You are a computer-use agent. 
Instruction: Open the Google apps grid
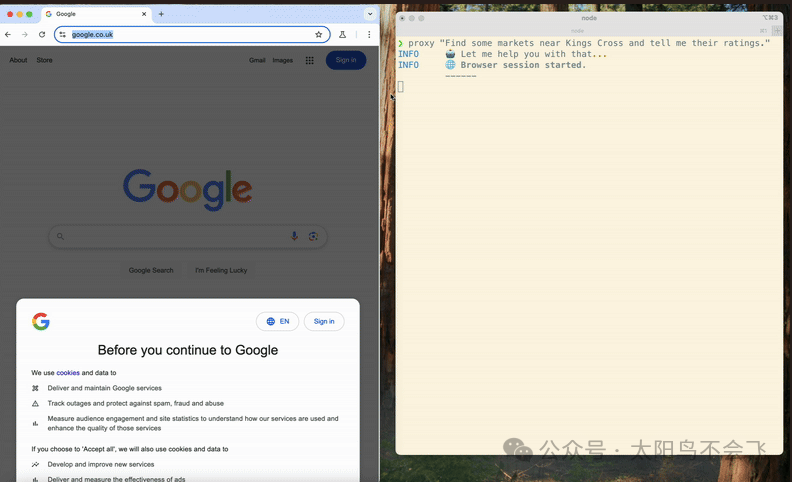310,60
